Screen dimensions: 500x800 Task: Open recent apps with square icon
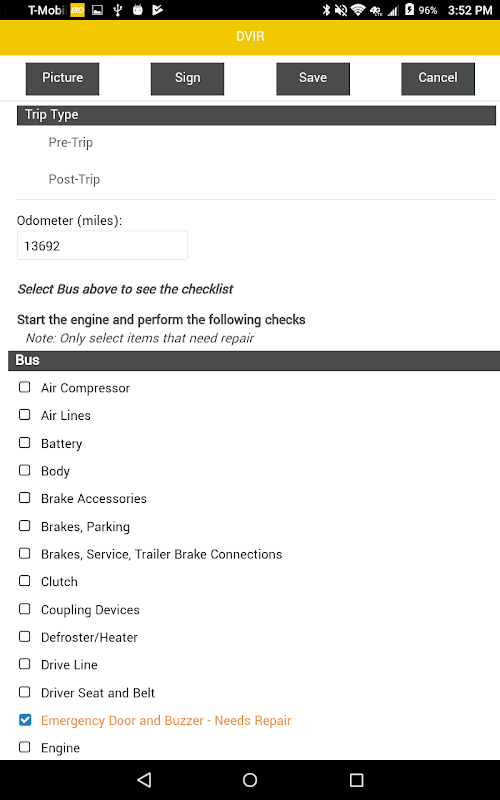pyautogui.click(x=356, y=779)
